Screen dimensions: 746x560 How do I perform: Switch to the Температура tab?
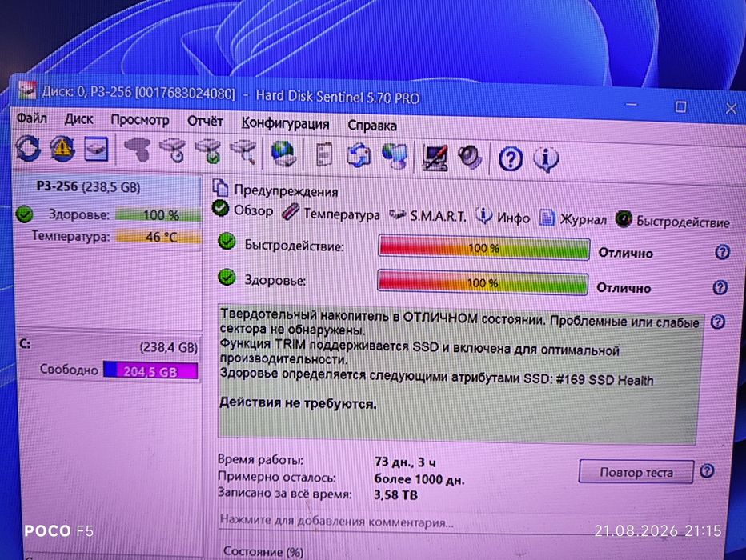pos(331,214)
